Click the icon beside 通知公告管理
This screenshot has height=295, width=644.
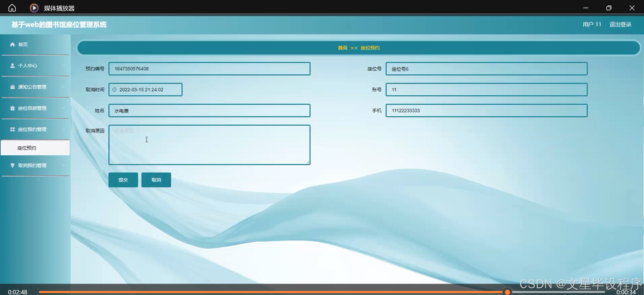click(12, 87)
